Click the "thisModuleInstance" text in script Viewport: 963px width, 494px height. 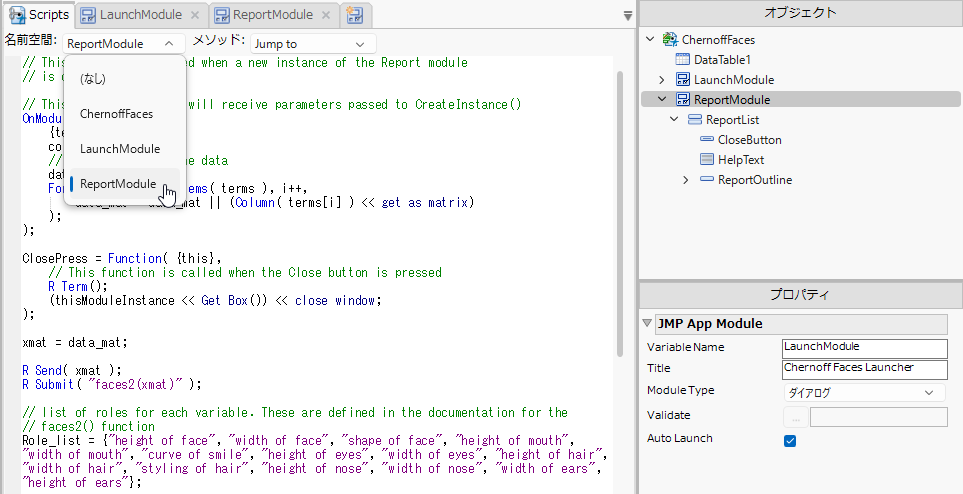click(x=115, y=300)
